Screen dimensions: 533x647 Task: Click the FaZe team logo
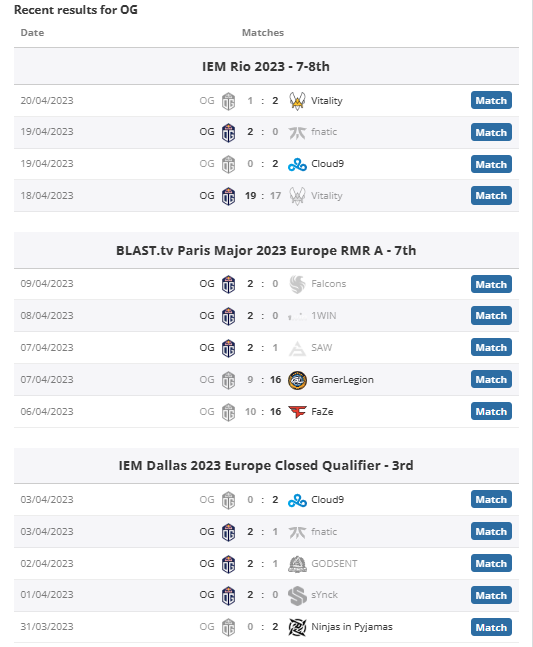(297, 412)
